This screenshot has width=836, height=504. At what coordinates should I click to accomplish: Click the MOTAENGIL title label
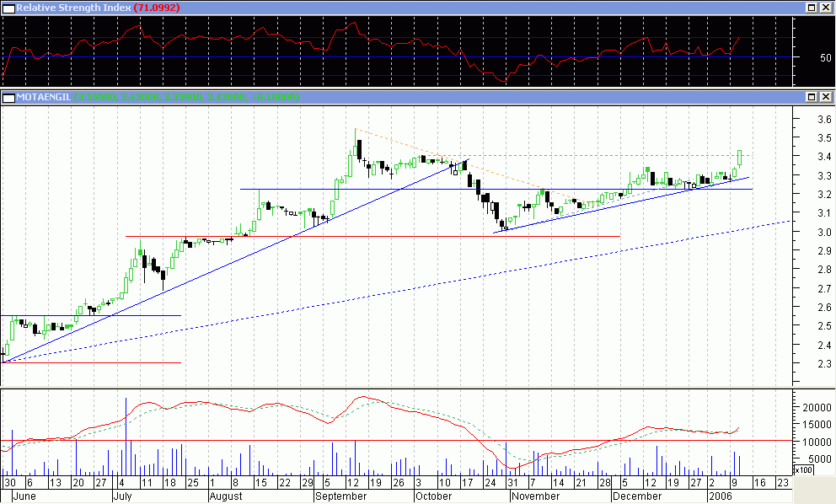pos(44,97)
